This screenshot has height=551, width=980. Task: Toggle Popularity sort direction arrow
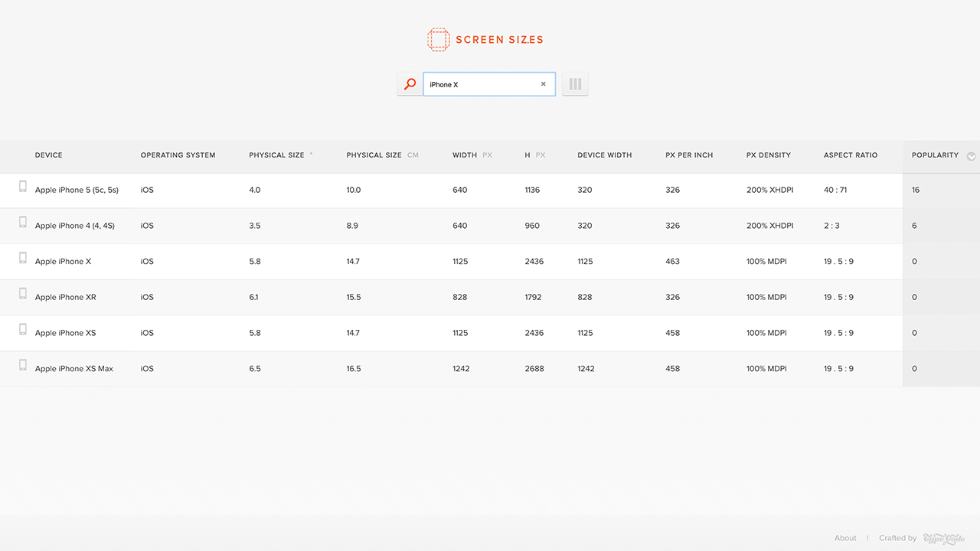point(972,156)
